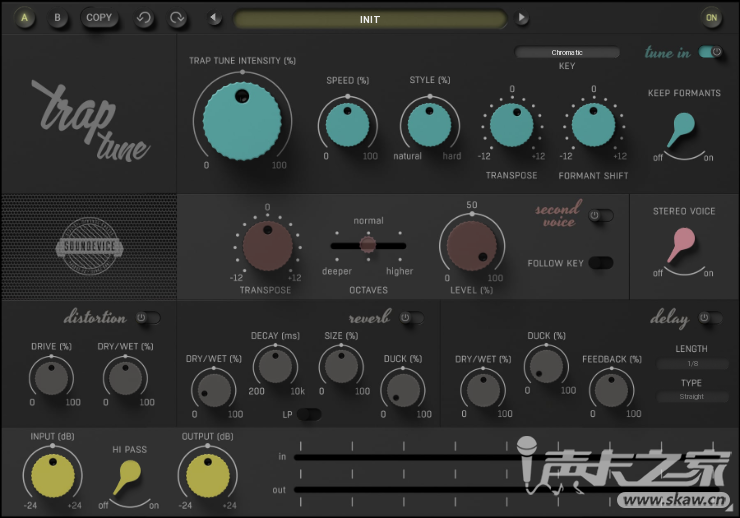Click the Style knob
The width and height of the screenshot is (740, 518).
[x=429, y=125]
